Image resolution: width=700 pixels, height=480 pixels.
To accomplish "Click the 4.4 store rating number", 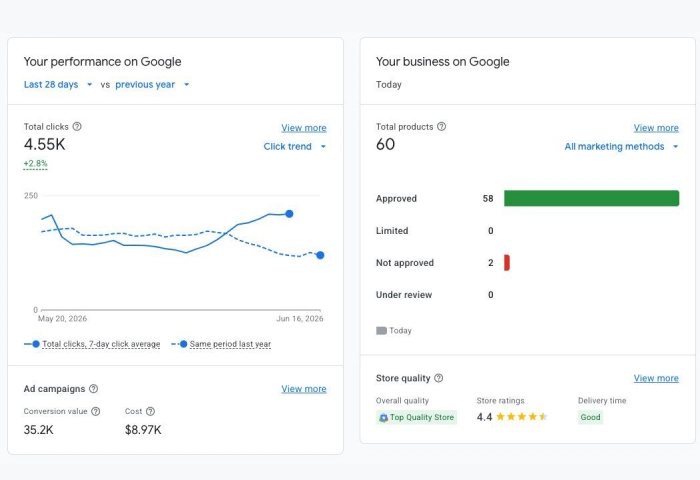I will pyautogui.click(x=484, y=417).
